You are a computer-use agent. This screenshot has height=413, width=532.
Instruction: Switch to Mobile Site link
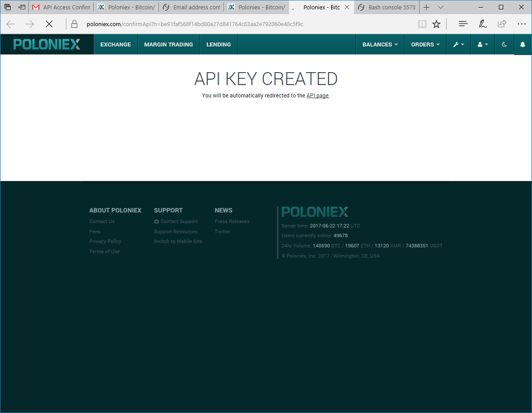pyautogui.click(x=178, y=241)
